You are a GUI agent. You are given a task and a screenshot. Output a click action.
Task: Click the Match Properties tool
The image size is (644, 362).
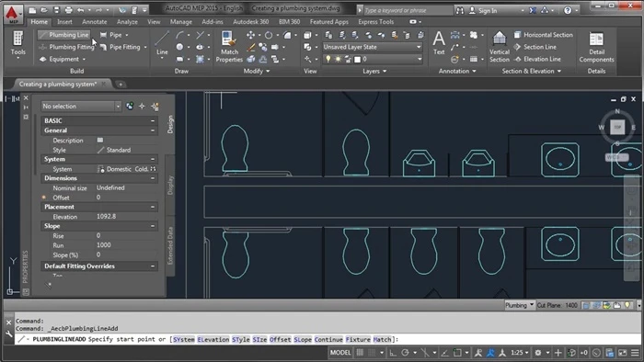[229, 47]
